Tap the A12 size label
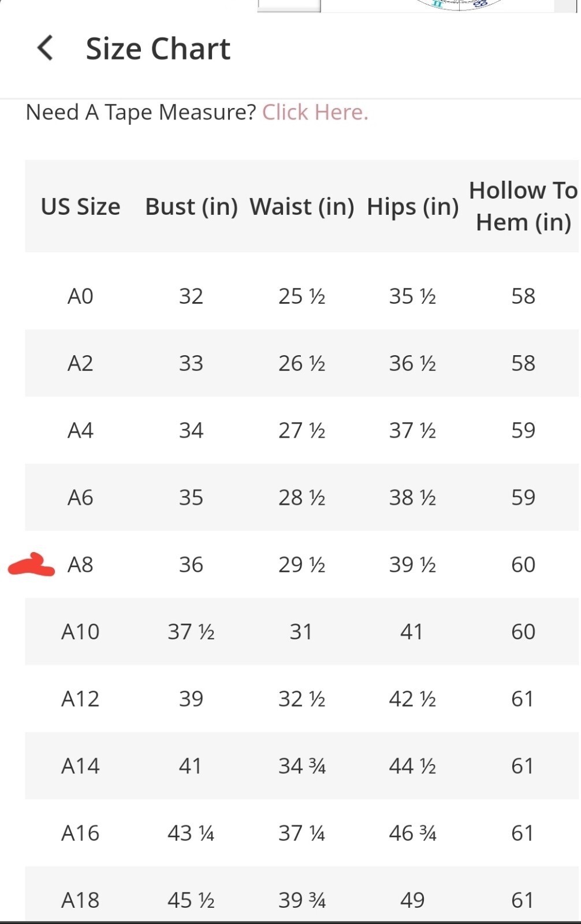Viewport: 581px width, 924px height. click(80, 699)
